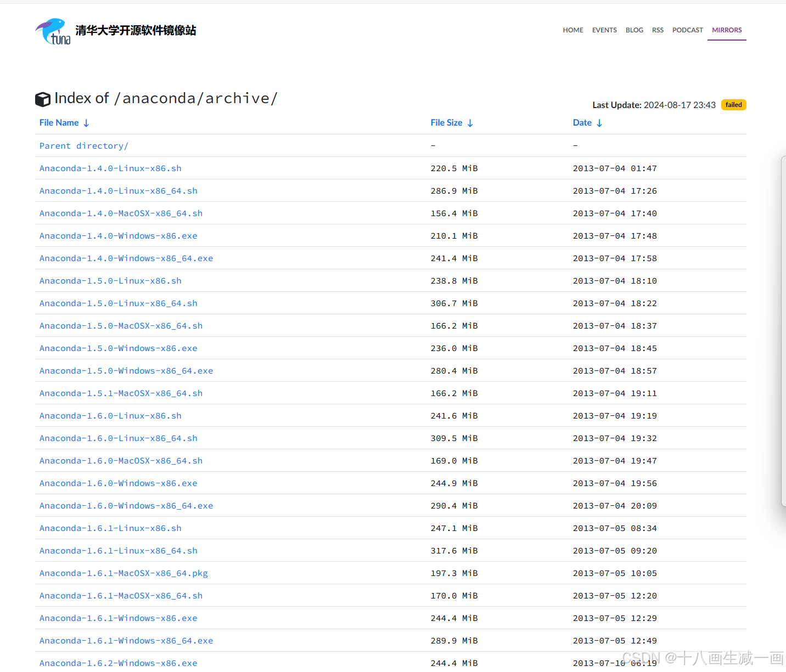This screenshot has width=786, height=672.
Task: Click file size 286.9 MiB
Action: click(454, 191)
